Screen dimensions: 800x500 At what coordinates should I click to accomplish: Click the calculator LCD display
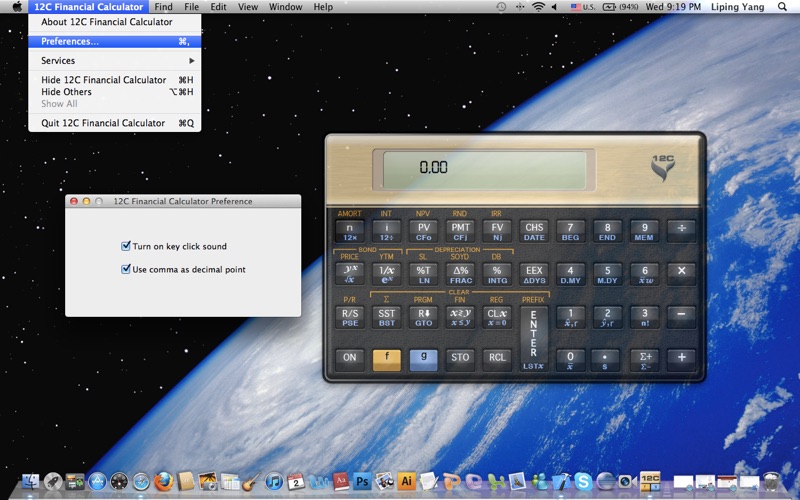click(x=484, y=168)
